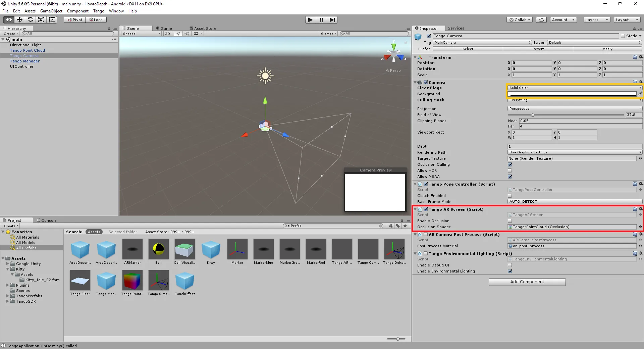
Task: Pause the game playback
Action: click(321, 20)
